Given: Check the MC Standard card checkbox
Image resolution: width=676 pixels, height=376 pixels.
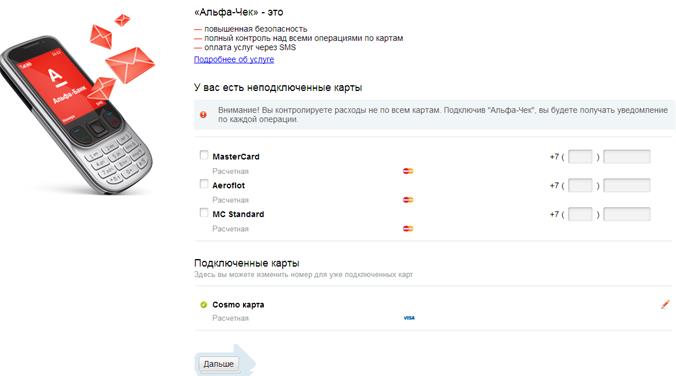Looking at the screenshot, I should [x=204, y=213].
